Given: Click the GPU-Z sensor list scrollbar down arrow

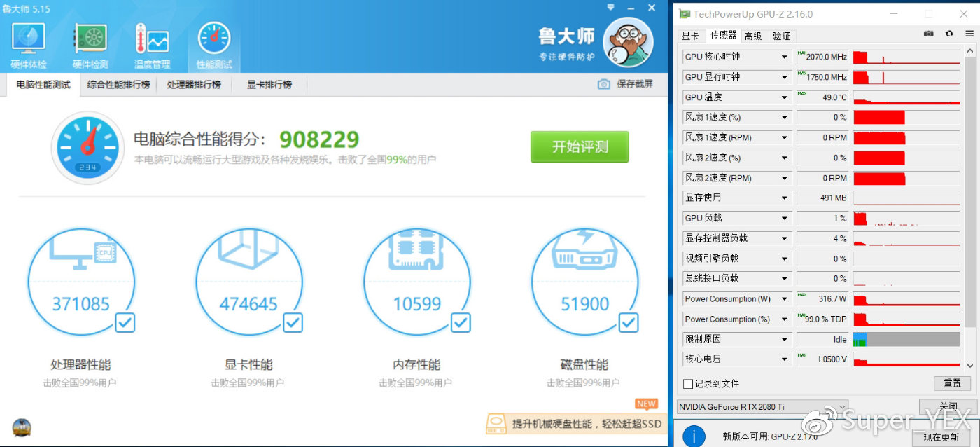Looking at the screenshot, I should [x=970, y=365].
